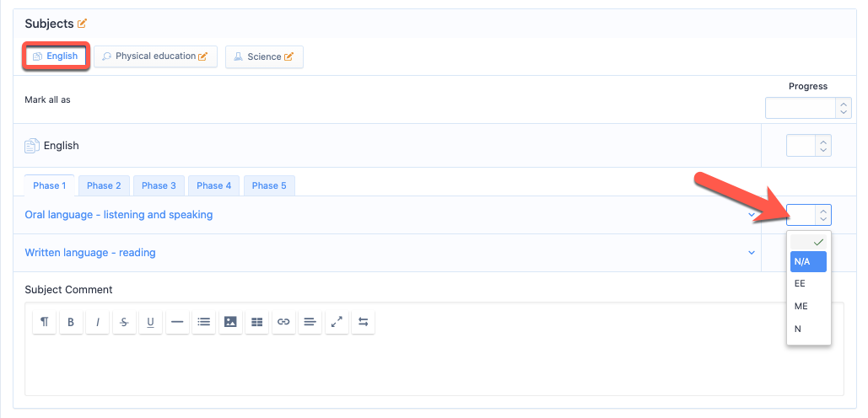Open the English subject progress dropdown
Viewport: 868px width, 418px height.
(x=808, y=146)
